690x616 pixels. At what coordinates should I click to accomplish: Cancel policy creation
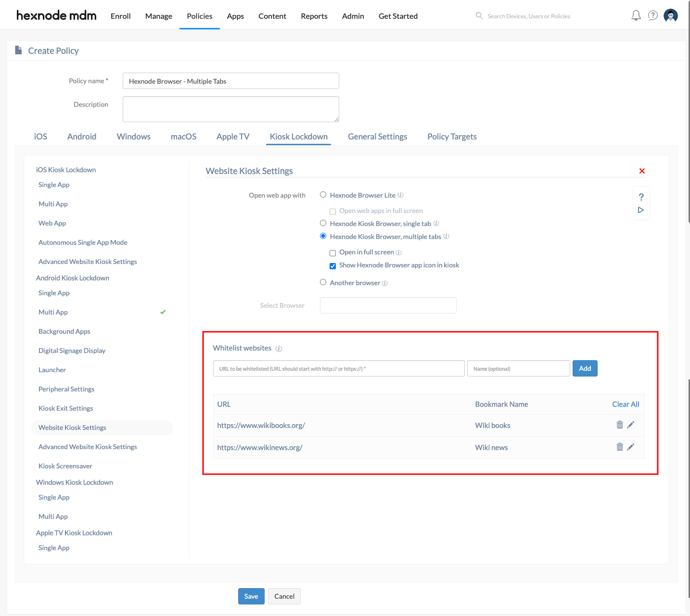284,596
